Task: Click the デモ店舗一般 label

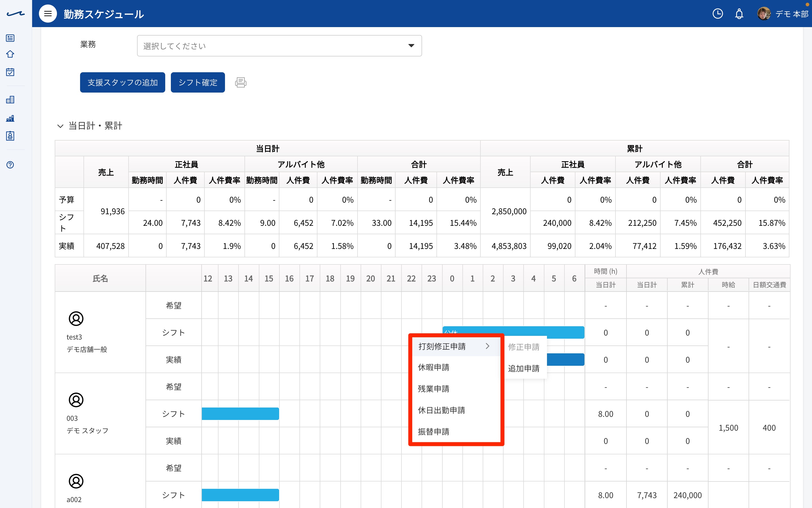Action: [87, 349]
